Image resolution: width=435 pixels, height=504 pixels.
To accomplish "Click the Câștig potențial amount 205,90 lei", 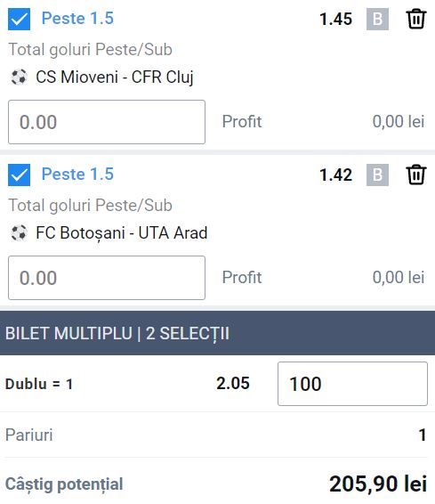I will [378, 484].
